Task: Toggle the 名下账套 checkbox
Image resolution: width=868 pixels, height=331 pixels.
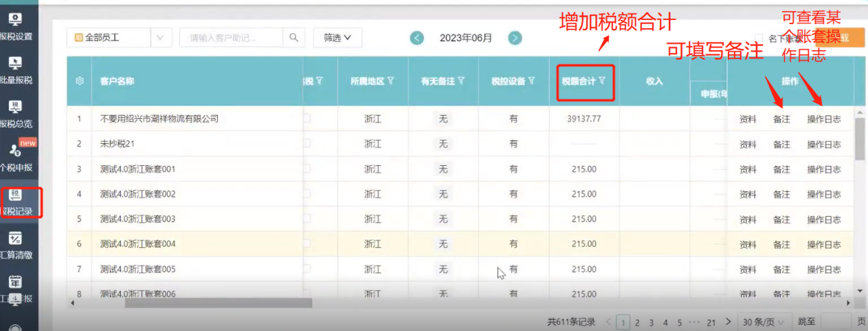Action: [x=759, y=39]
